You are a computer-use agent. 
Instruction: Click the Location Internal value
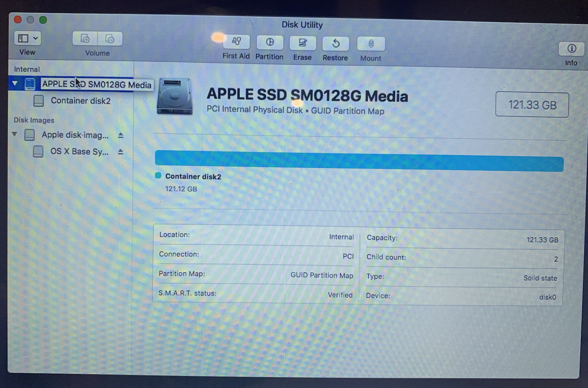click(x=341, y=237)
